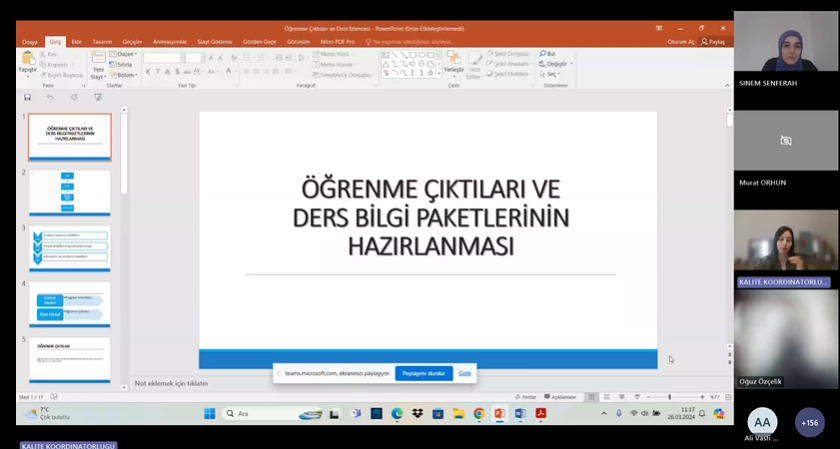
Task: Click Oturum Aç to sign in
Action: click(x=681, y=42)
